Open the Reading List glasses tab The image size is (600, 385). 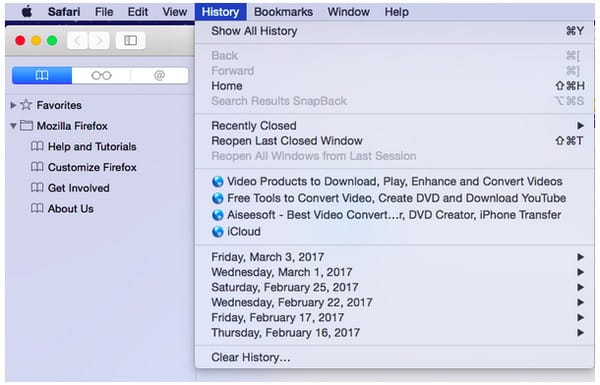(101, 75)
